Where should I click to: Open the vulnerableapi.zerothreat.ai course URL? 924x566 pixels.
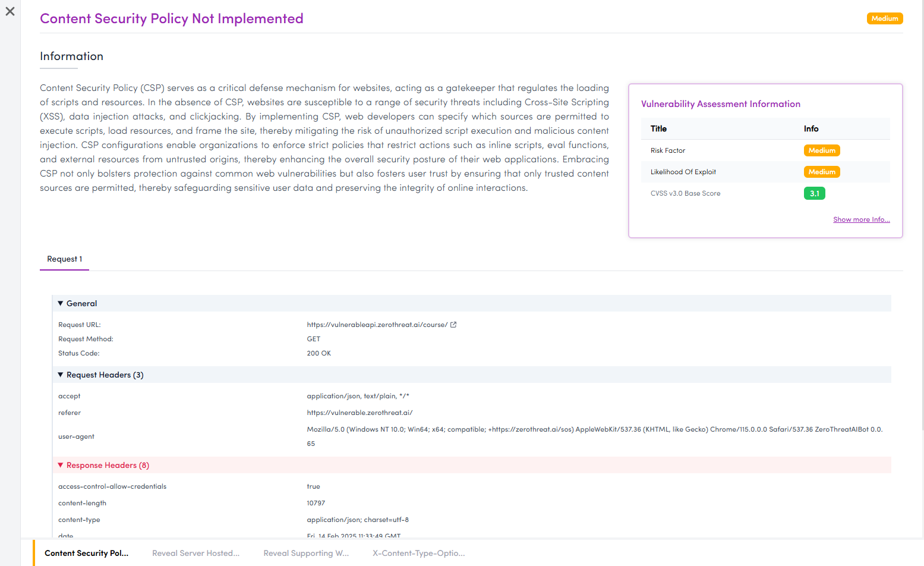tap(377, 325)
